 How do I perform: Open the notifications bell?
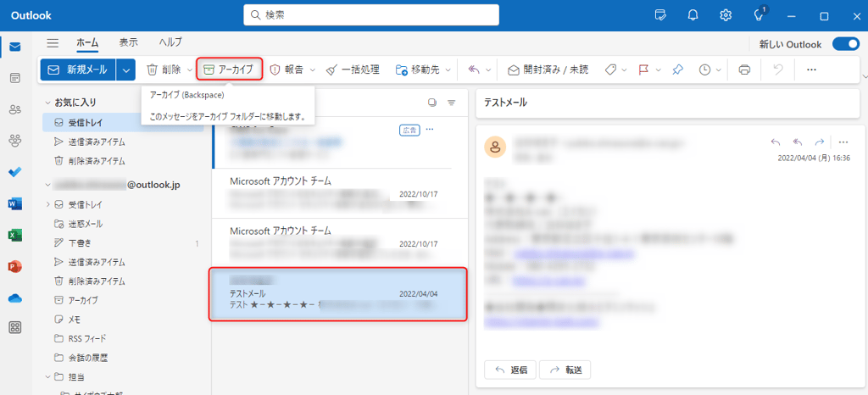click(693, 15)
